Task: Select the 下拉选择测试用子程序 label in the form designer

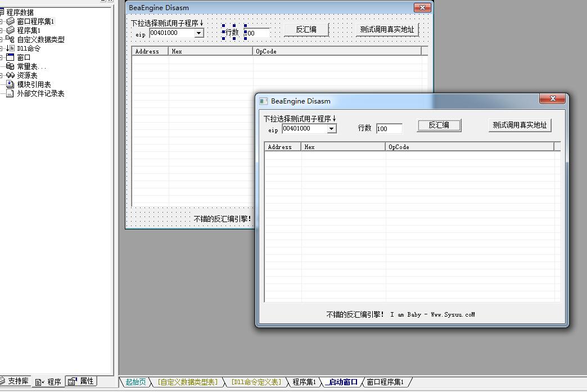Action: point(167,23)
